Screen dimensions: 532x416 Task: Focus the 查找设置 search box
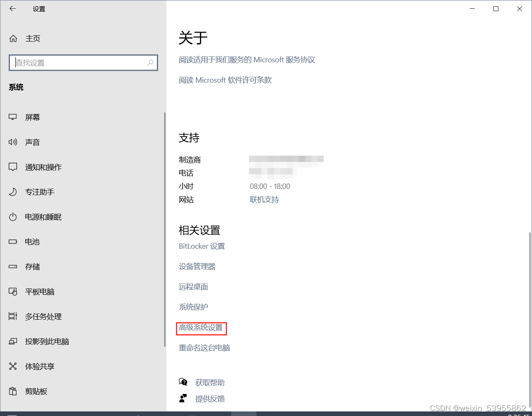tap(83, 63)
